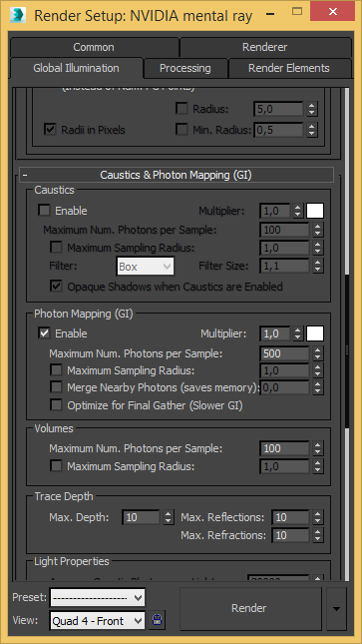The width and height of the screenshot is (362, 644).
Task: Enable Photon Mapping Maximum Sampling Radius checkbox
Action: 56,370
